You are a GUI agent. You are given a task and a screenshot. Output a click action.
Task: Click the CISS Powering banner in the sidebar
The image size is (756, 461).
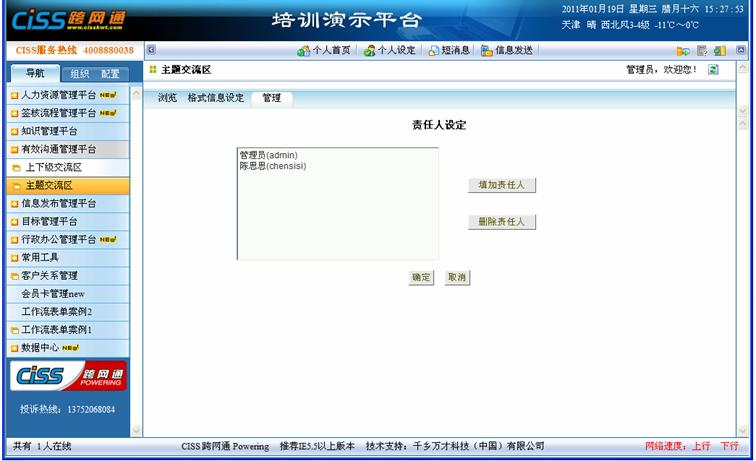click(68, 376)
